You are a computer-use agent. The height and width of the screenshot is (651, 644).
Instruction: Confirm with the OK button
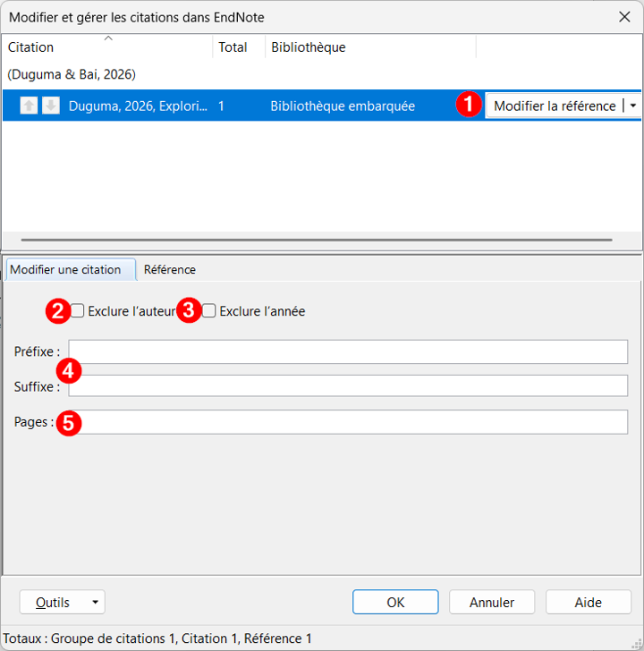tap(395, 602)
